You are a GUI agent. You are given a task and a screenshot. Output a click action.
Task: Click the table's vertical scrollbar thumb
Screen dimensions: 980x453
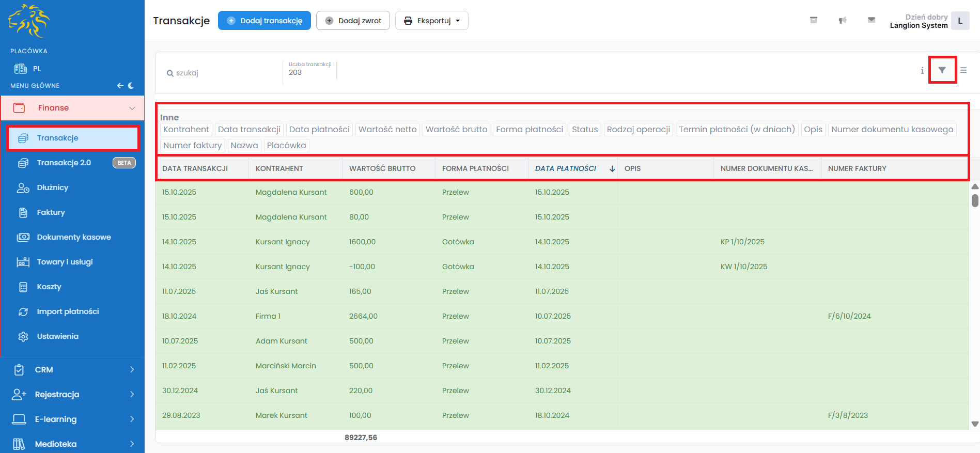click(x=975, y=200)
